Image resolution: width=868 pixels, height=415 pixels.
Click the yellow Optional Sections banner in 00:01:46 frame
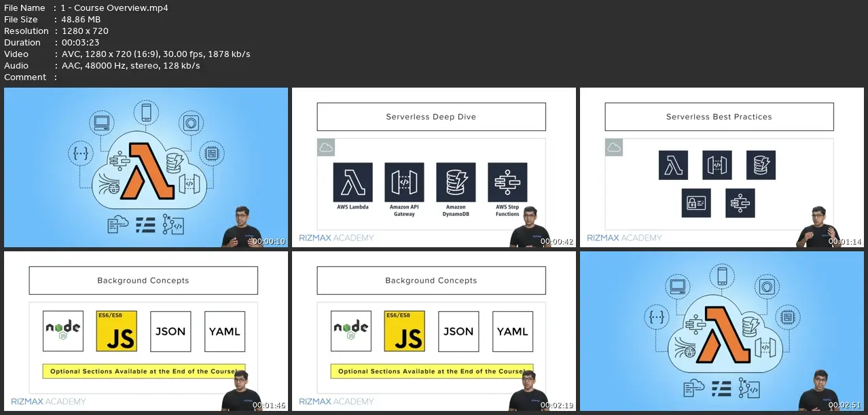click(144, 372)
